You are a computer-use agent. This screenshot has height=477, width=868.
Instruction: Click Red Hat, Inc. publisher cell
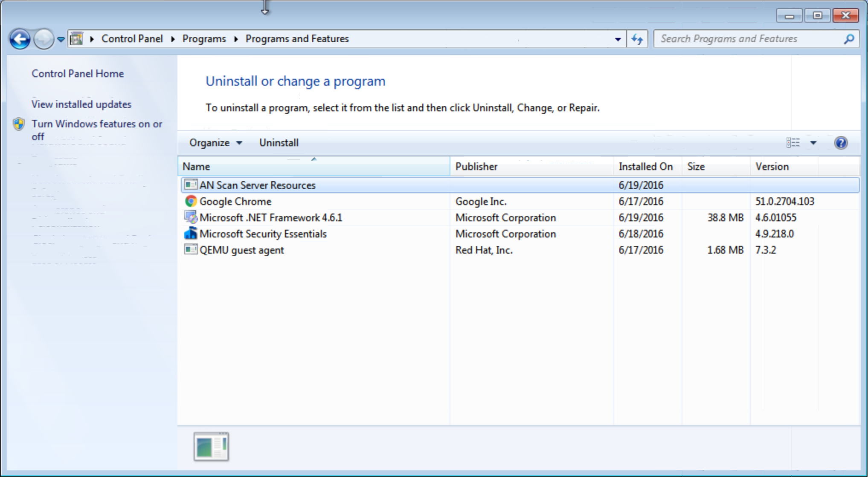tap(484, 250)
